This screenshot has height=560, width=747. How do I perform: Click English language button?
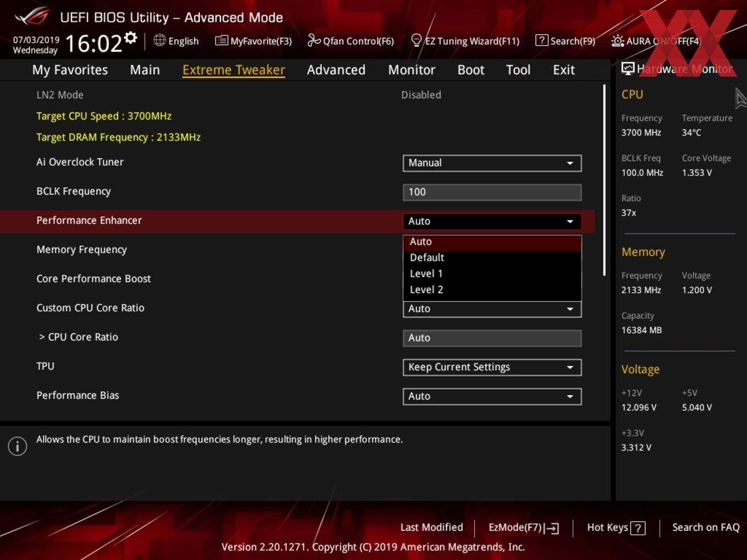(183, 41)
